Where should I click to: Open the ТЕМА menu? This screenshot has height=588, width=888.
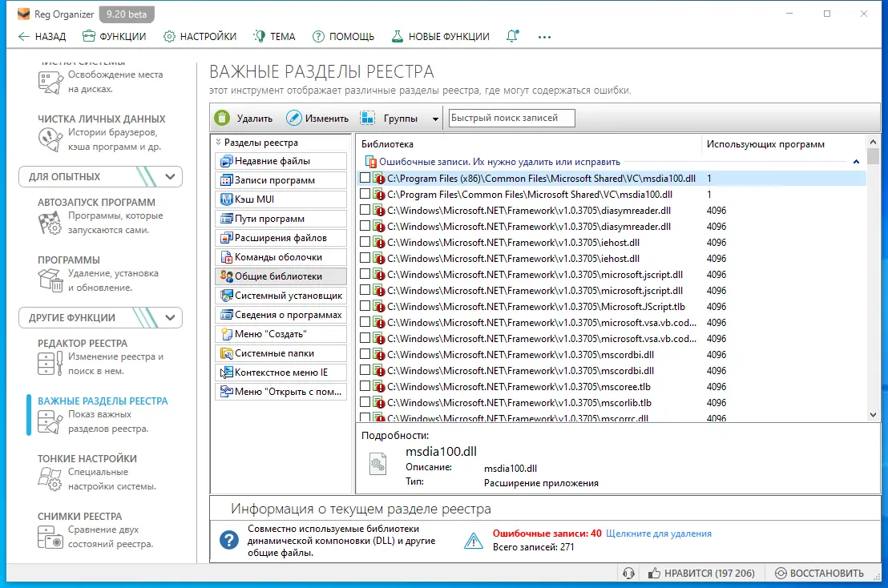click(x=275, y=37)
